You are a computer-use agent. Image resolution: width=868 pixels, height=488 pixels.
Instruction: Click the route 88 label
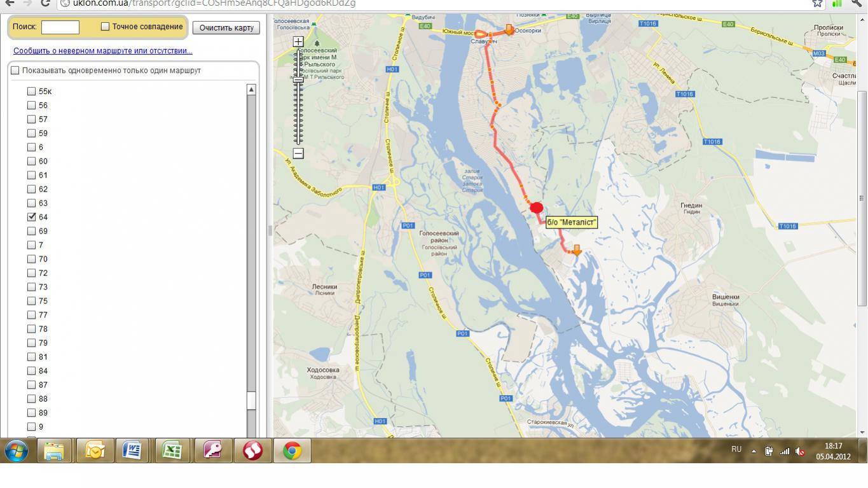point(43,399)
